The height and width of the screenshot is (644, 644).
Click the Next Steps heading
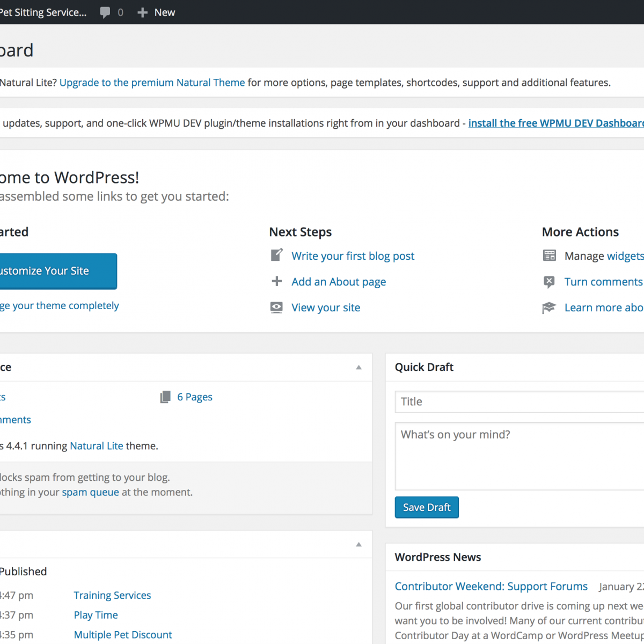(301, 232)
